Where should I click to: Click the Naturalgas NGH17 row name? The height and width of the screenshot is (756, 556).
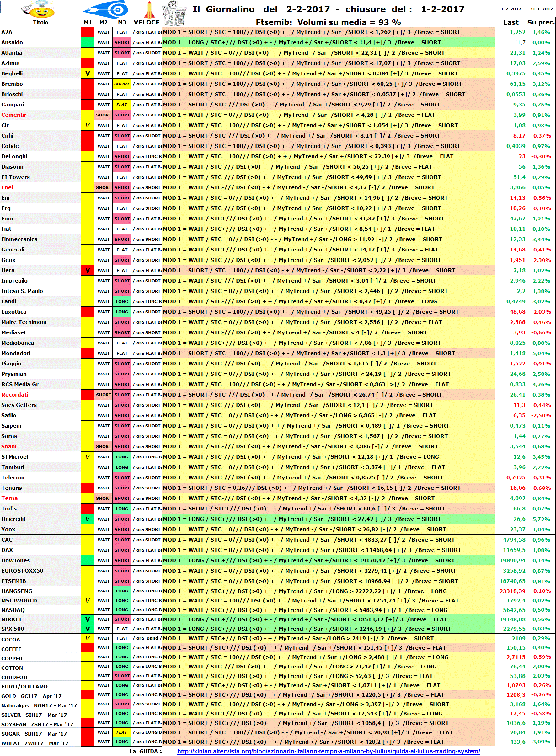tap(39, 705)
